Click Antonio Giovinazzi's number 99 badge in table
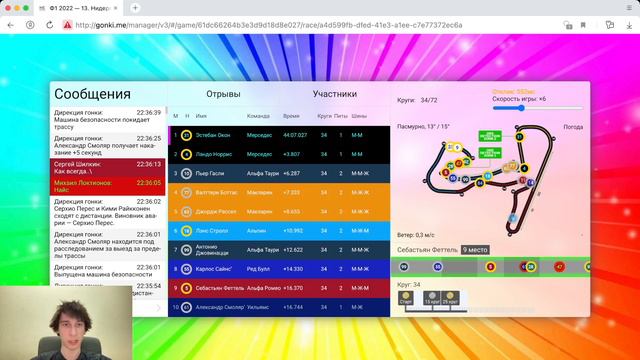Viewport: 640px width, 360px height. pos(186,250)
